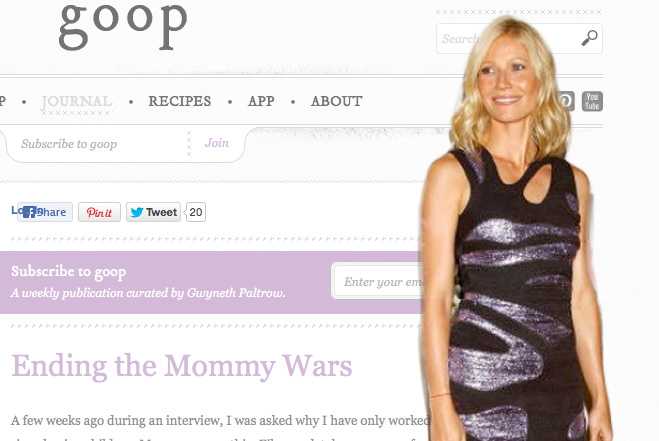Image resolution: width=659 pixels, height=441 pixels.
Task: Click the Enter your email field
Action: click(378, 281)
